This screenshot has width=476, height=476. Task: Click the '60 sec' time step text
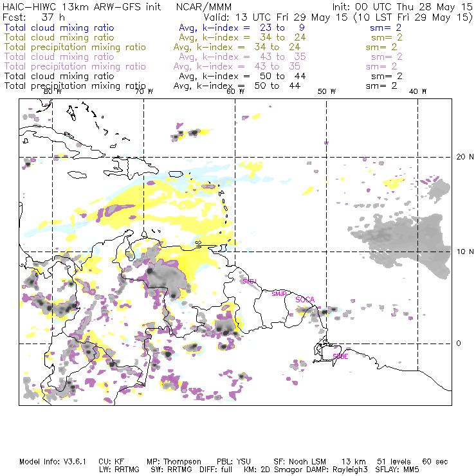435,462
